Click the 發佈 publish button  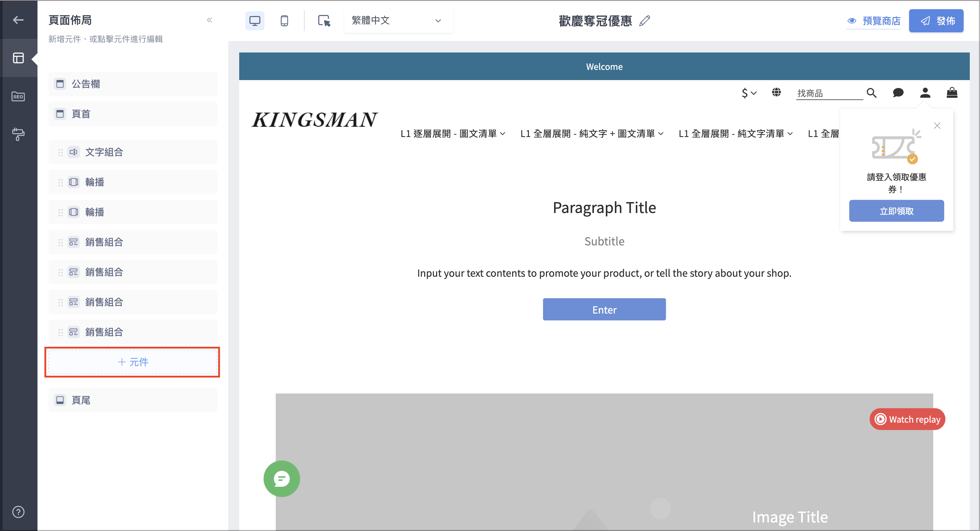pyautogui.click(x=936, y=21)
